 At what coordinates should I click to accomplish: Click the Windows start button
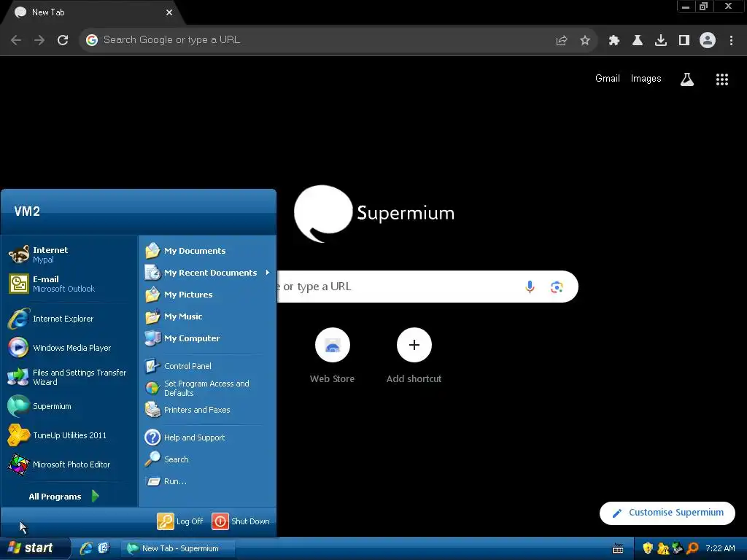point(35,548)
